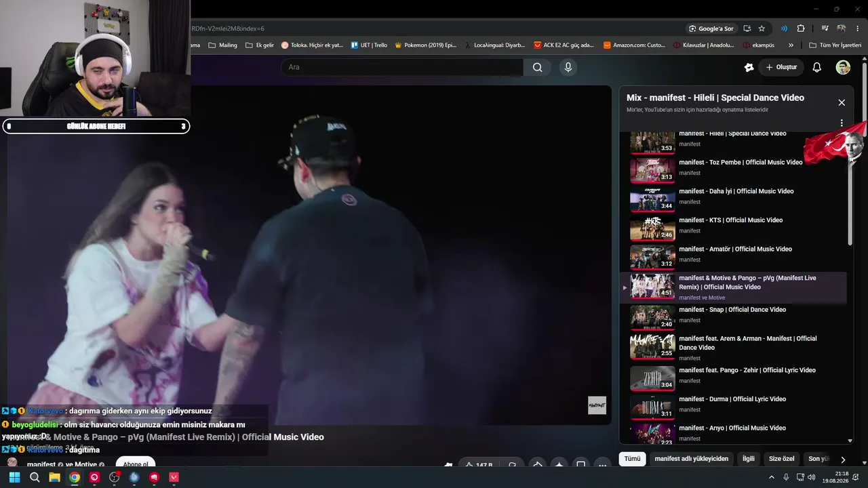Open the Amazon.com bookmark
868x488 pixels.
[635, 45]
